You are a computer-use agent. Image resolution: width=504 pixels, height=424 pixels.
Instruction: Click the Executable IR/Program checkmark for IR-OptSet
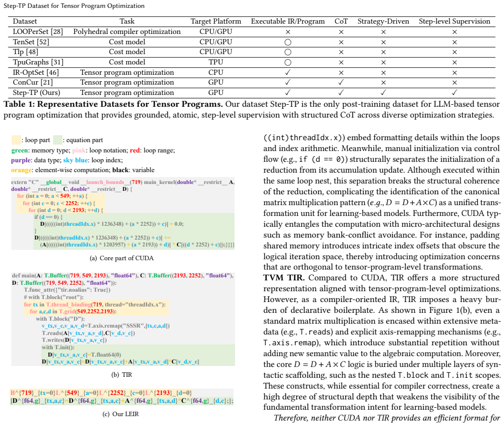pos(288,72)
